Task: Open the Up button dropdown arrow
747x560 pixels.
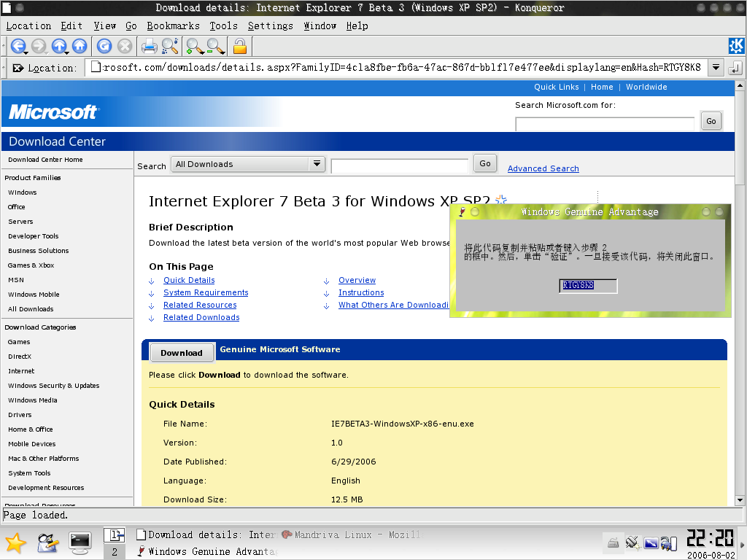Action: (68, 52)
